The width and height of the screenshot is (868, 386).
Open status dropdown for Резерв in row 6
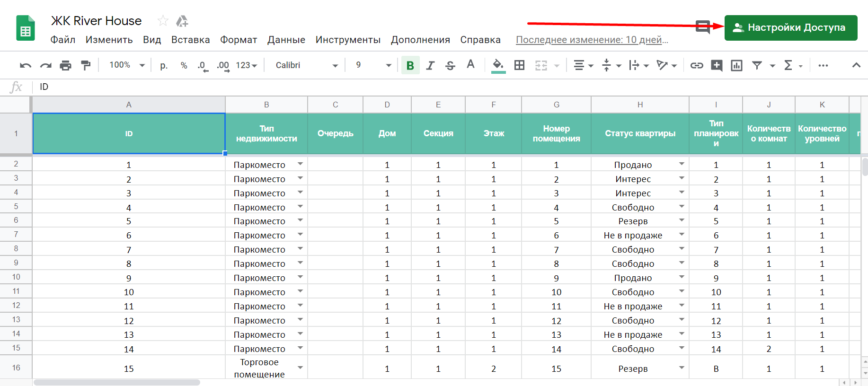pos(682,220)
